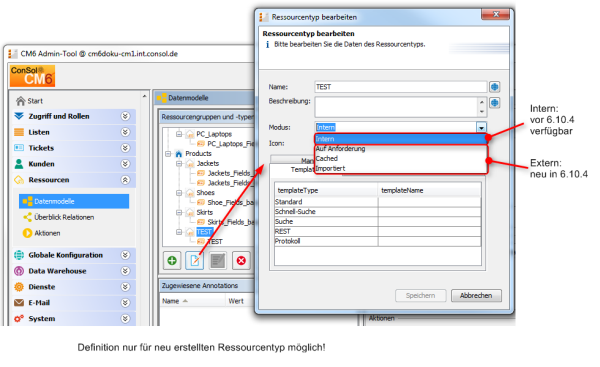Screen dimensions: 600x367
Task: Click the ConSol CM6 logo
Action: coord(32,76)
